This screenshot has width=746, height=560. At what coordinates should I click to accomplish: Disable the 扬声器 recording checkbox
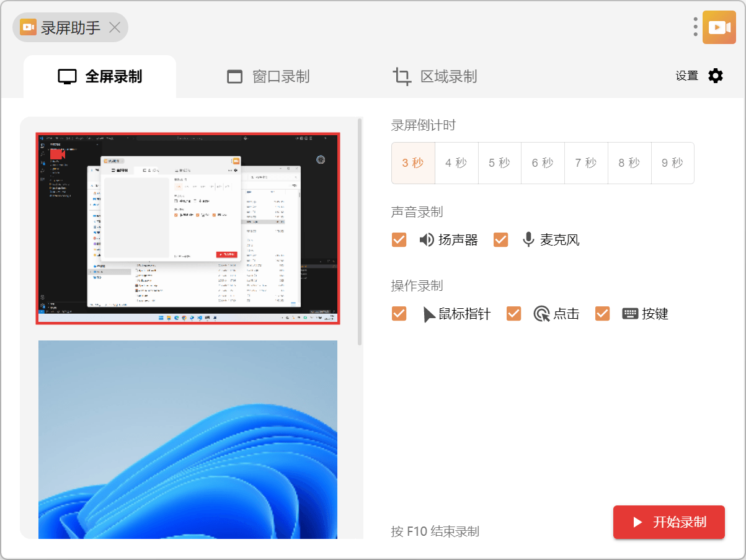coord(399,240)
